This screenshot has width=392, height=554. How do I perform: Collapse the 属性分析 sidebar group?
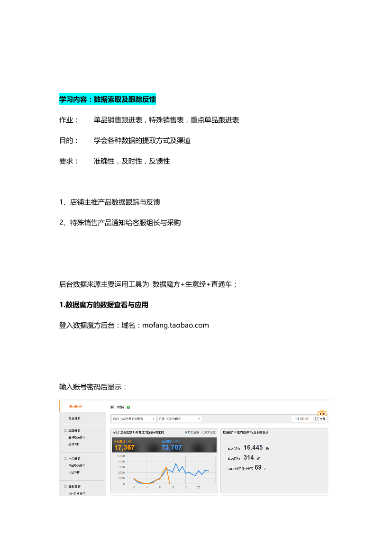(x=65, y=487)
